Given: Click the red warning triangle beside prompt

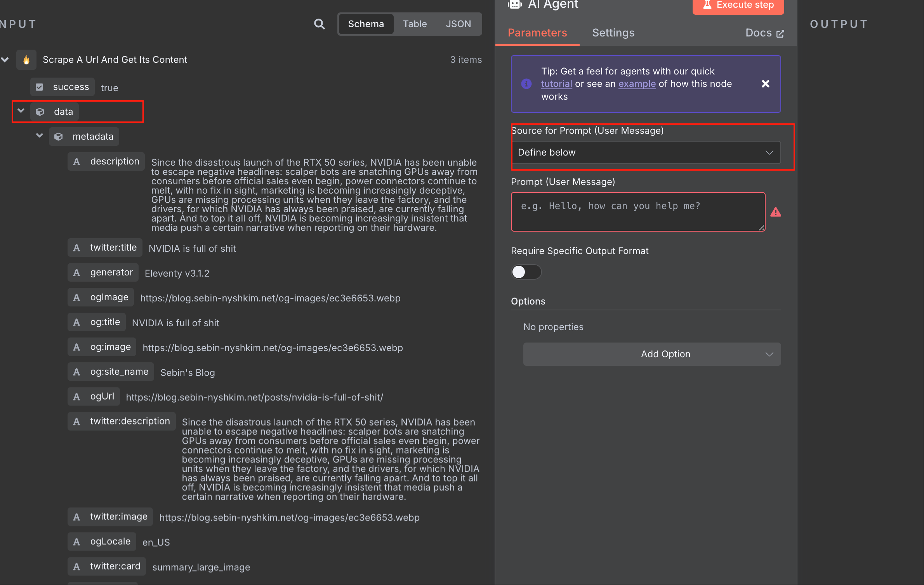Looking at the screenshot, I should tap(775, 212).
